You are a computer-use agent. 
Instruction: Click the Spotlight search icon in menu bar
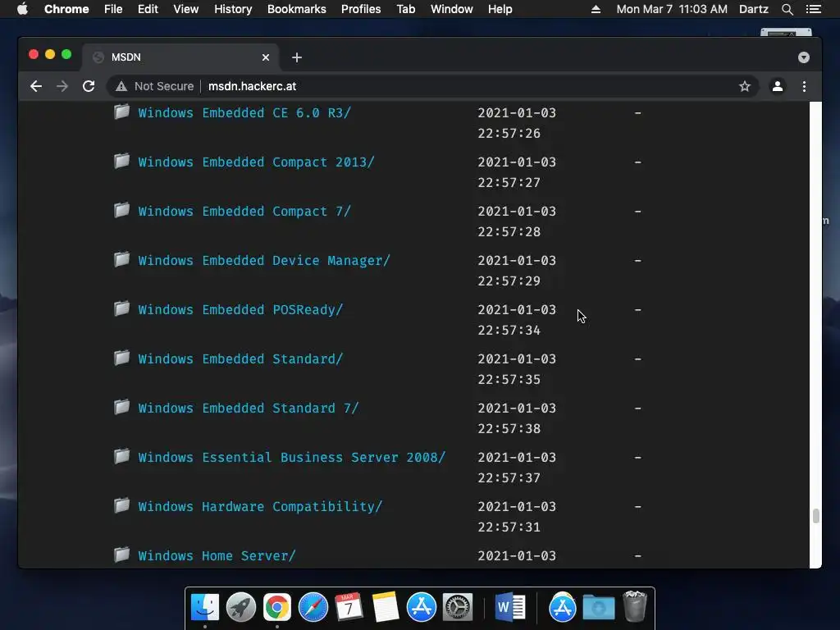point(787,9)
